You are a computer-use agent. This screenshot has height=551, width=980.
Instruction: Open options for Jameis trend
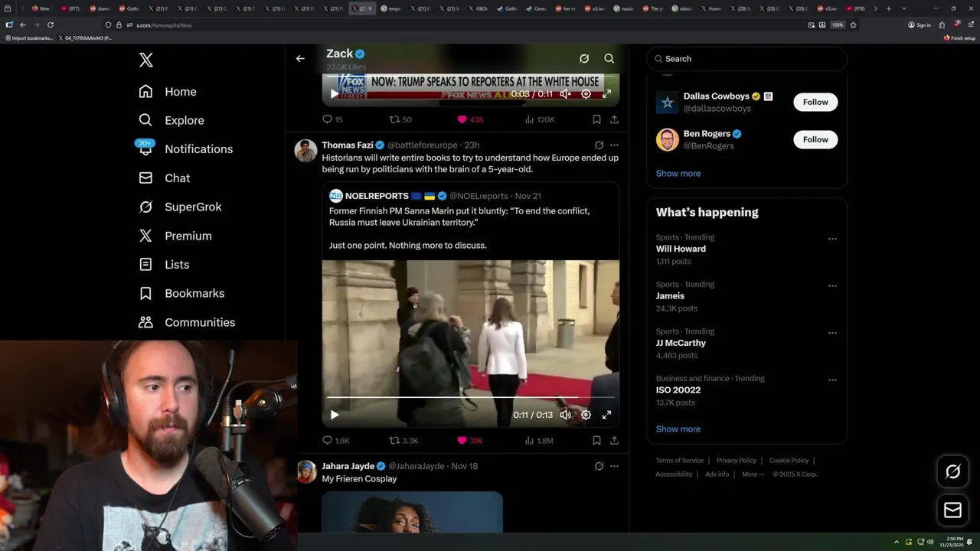[832, 286]
